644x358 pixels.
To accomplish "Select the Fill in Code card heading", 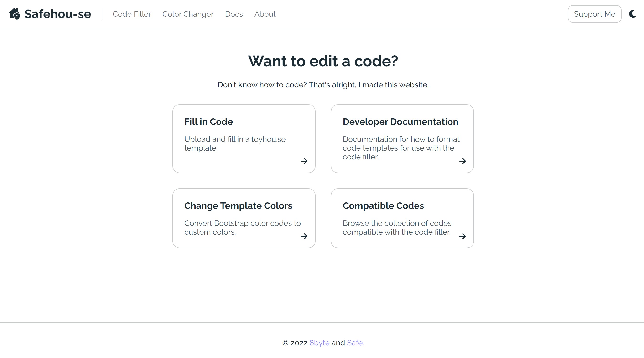I will coord(208,121).
